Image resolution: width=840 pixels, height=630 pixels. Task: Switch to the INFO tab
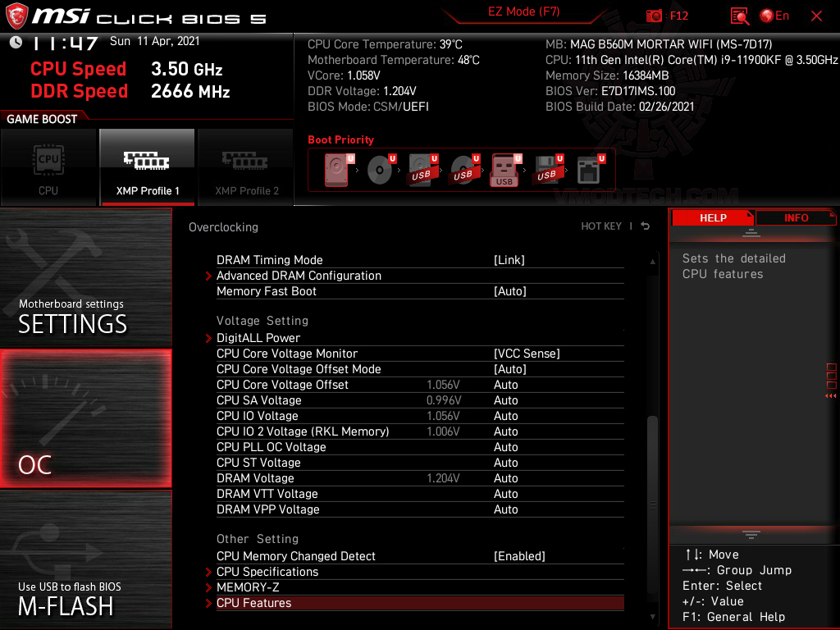(795, 217)
